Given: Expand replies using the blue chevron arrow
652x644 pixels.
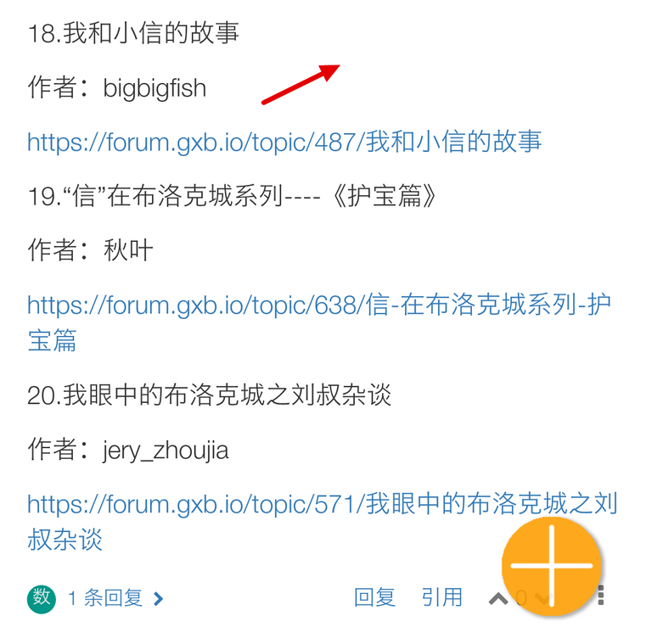Looking at the screenshot, I should tap(158, 599).
